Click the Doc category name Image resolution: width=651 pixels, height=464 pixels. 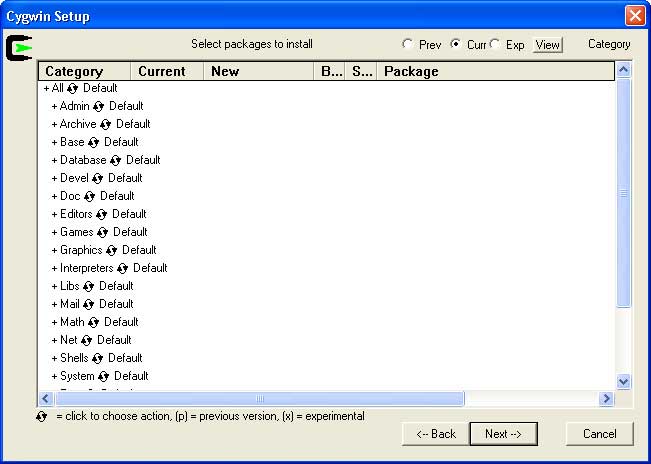click(x=70, y=196)
